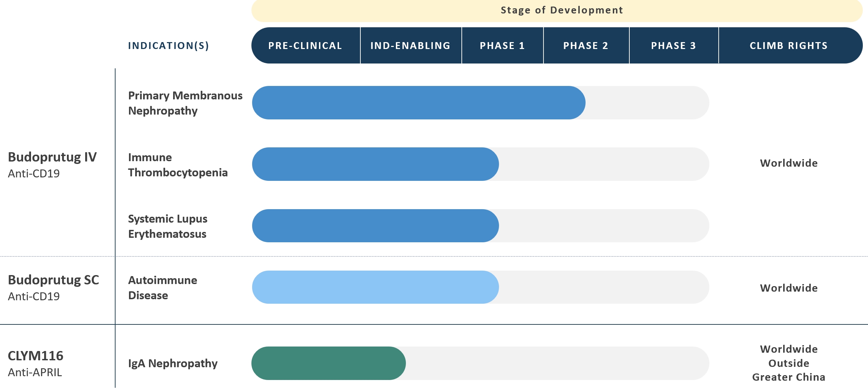Screen dimensions: 868x390
Task: Click the CLIMB RIGHTS column header
Action: click(788, 46)
